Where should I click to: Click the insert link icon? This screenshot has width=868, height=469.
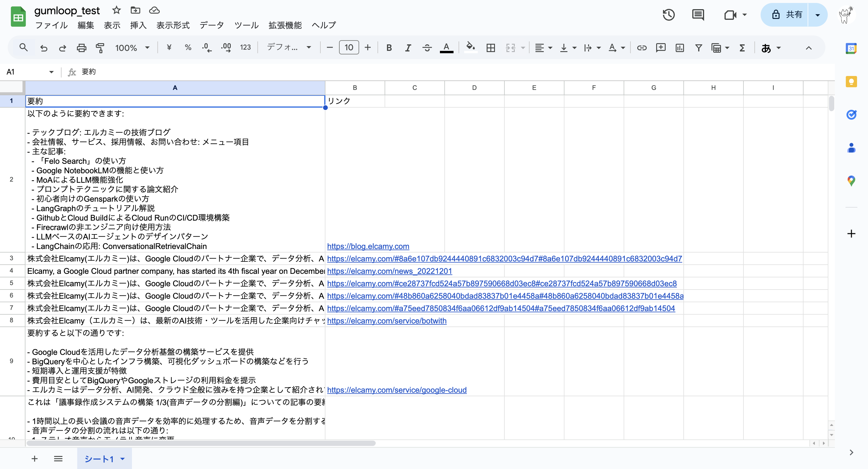[642, 48]
